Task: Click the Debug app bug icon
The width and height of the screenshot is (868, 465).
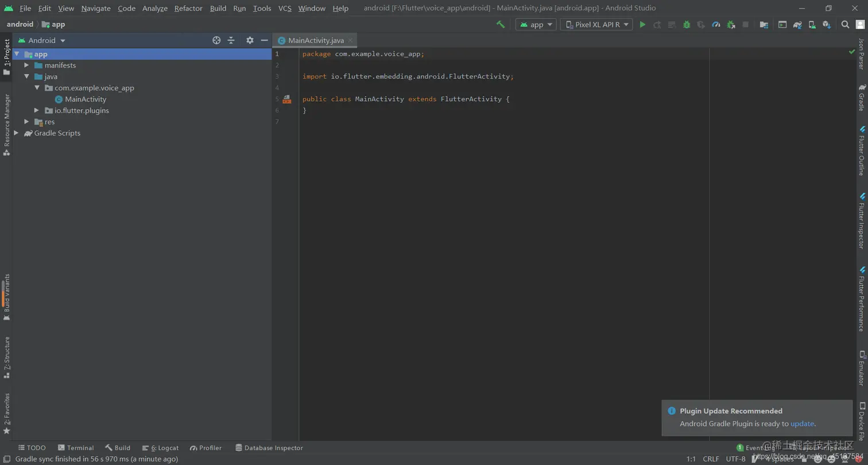Action: 687,24
